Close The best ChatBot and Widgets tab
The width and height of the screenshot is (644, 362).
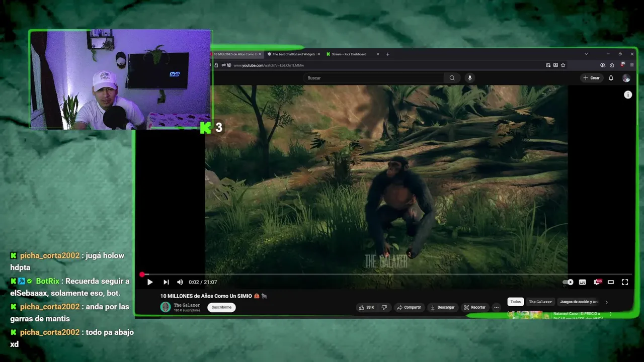[318, 54]
